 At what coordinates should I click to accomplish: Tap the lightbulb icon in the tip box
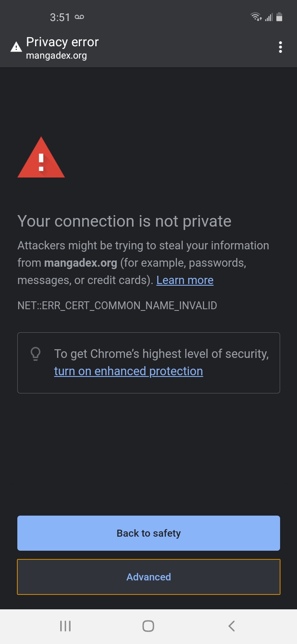click(35, 354)
